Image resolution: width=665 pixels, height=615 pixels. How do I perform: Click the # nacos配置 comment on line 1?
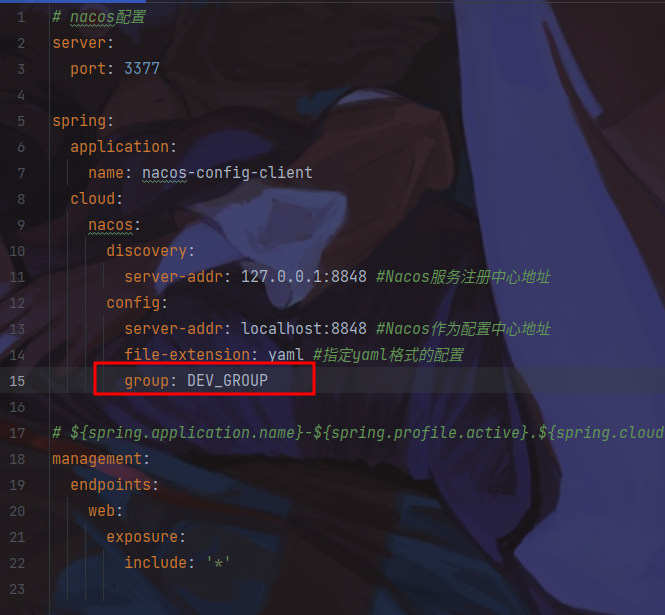[99, 17]
